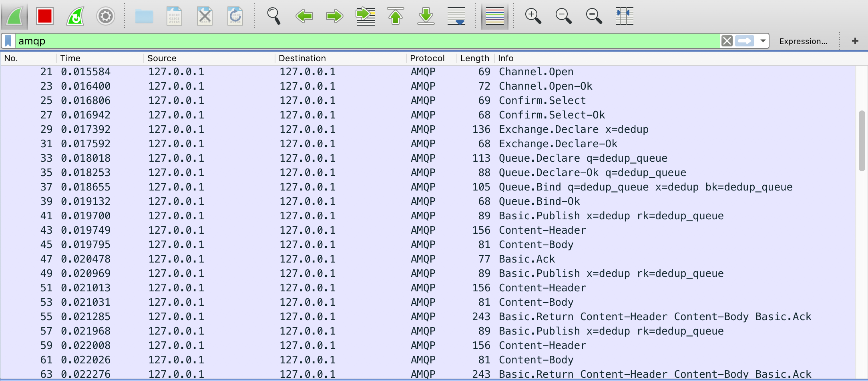Stop the running capture
Screen dimensions: 868x381
(45, 16)
